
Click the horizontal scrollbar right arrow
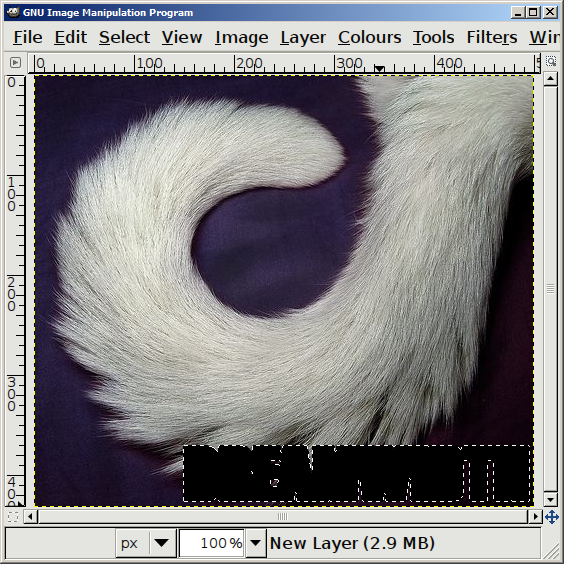535,517
